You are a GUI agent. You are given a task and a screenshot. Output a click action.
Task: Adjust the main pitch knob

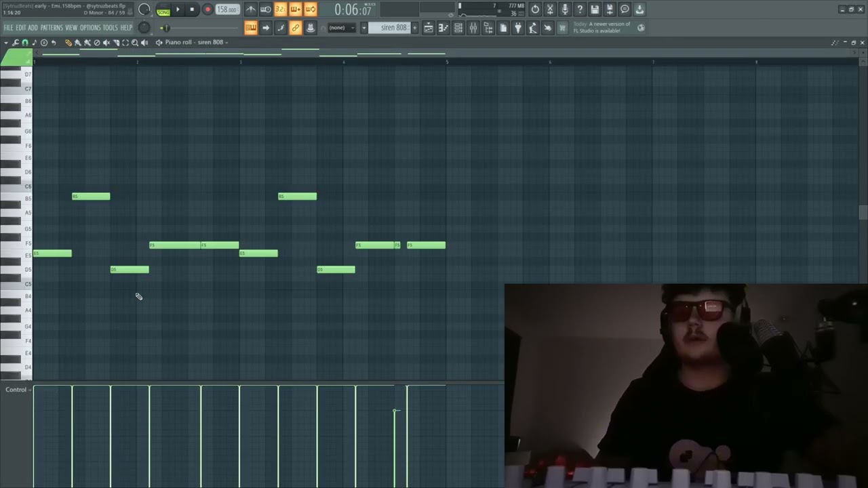[144, 27]
